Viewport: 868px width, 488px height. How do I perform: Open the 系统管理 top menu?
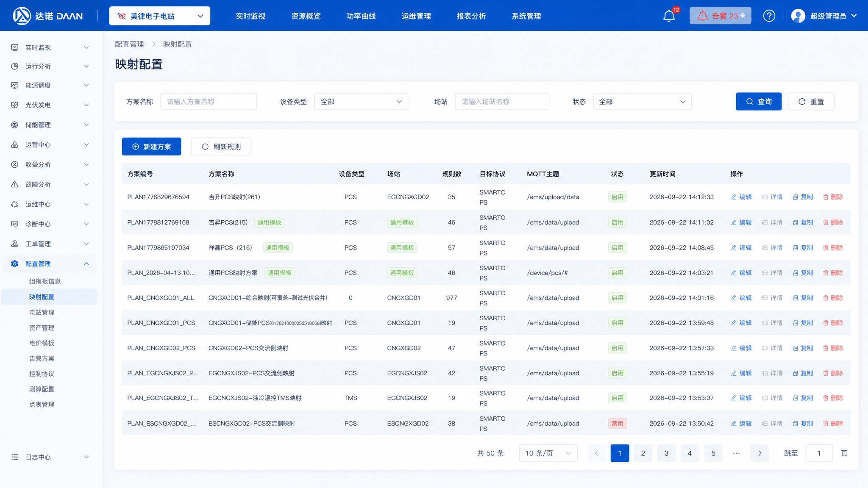[526, 16]
